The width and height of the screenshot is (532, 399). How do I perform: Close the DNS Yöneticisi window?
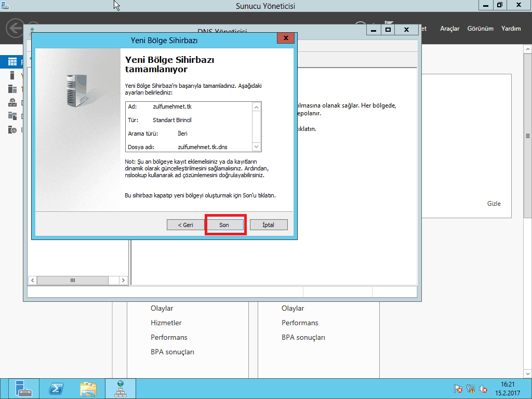click(406, 30)
